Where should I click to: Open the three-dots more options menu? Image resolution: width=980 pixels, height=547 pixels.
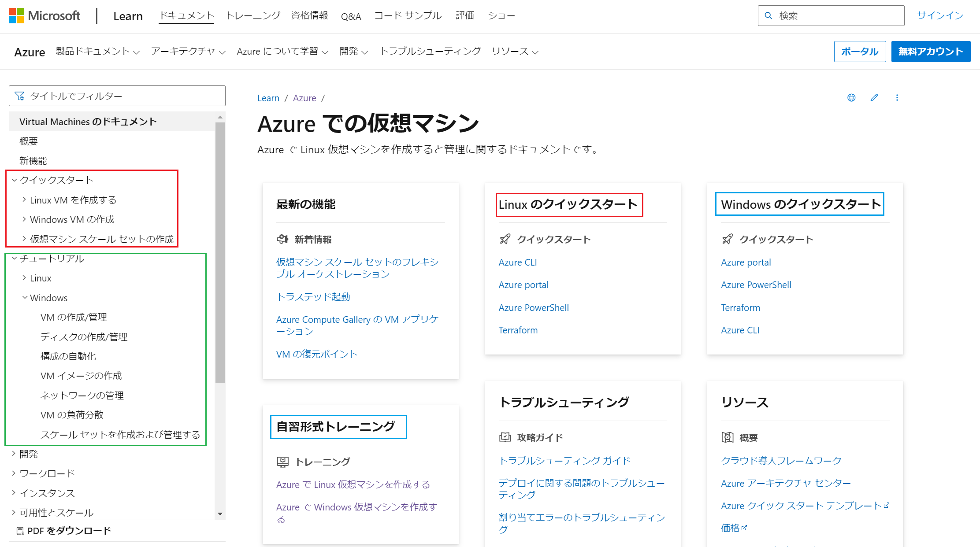(x=897, y=98)
